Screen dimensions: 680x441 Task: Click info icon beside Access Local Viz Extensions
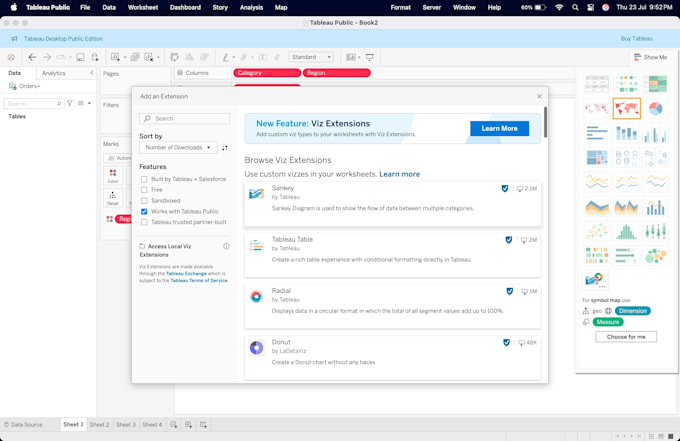point(226,246)
